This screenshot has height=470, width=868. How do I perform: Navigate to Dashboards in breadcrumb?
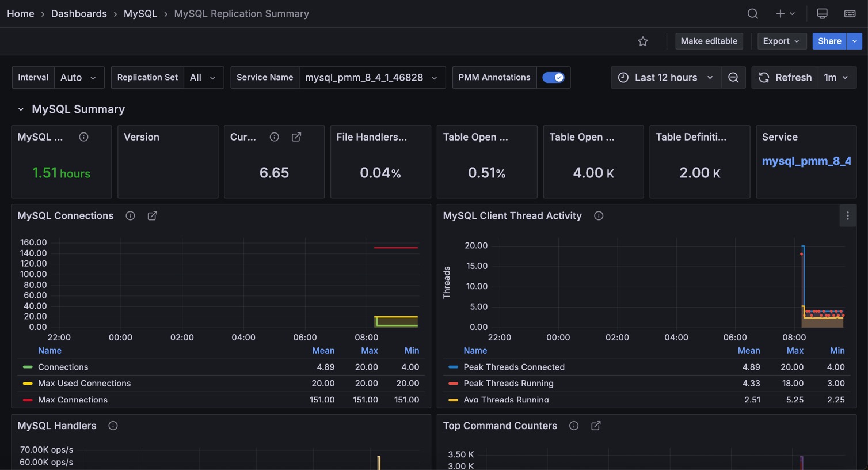[x=79, y=13]
